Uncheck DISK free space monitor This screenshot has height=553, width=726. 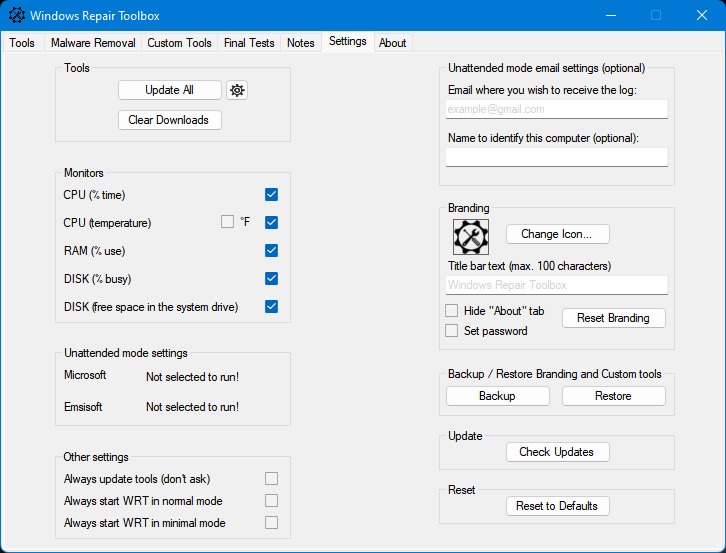pyautogui.click(x=271, y=307)
